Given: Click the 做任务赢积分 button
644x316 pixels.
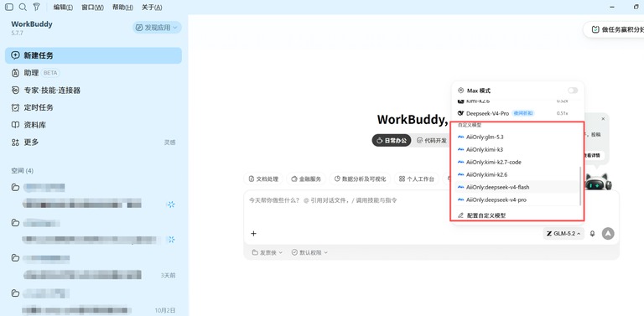Looking at the screenshot, I should point(615,29).
